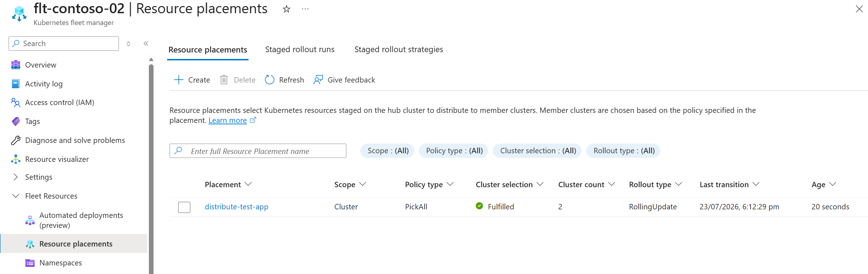Screen dimensions: 868x274
Task: Open the Rollout type filter pill
Action: coord(623,151)
